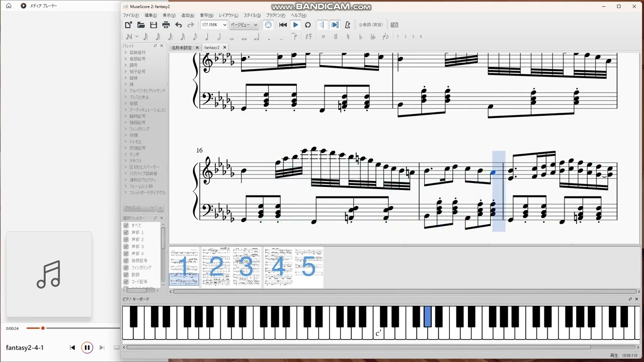The height and width of the screenshot is (362, 644).
Task: Open the 編集 menu
Action: (x=151, y=16)
